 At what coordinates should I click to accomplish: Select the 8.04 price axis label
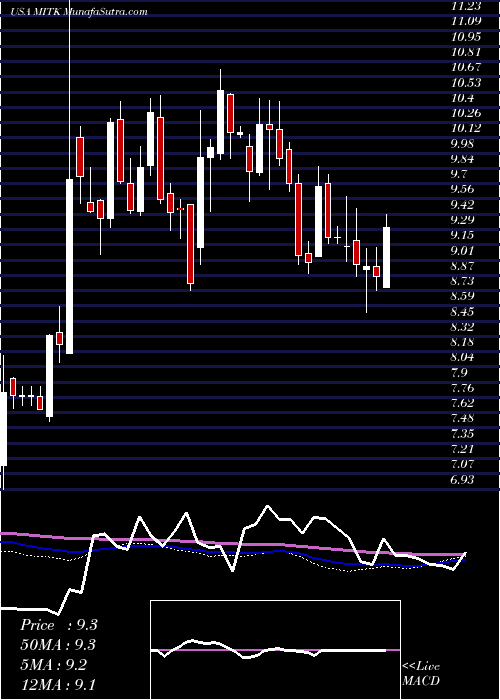(463, 357)
